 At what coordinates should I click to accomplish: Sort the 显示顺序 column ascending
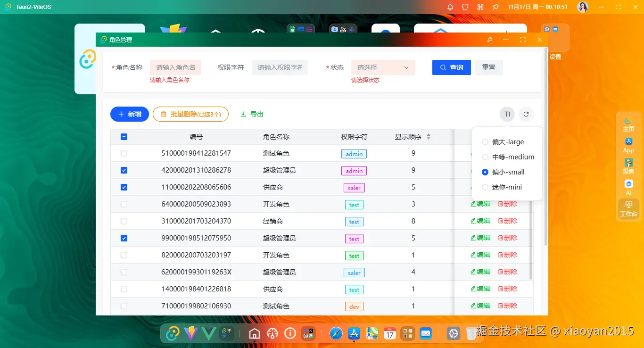[x=428, y=134]
